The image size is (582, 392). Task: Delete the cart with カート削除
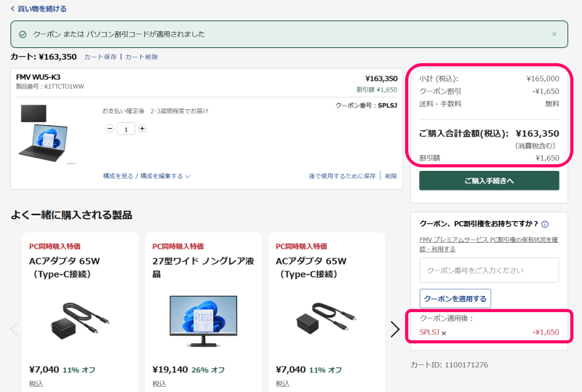[x=141, y=57]
